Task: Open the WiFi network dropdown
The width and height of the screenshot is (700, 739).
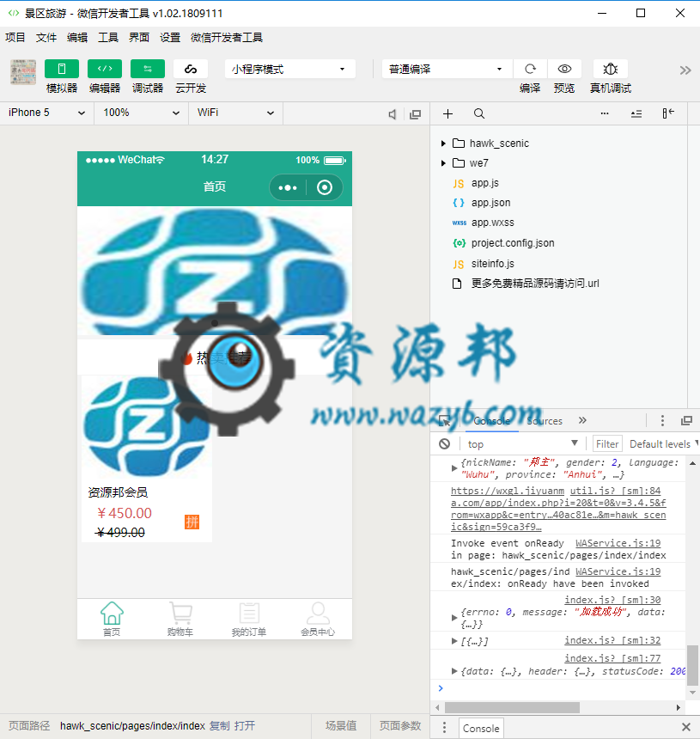Action: click(235, 113)
